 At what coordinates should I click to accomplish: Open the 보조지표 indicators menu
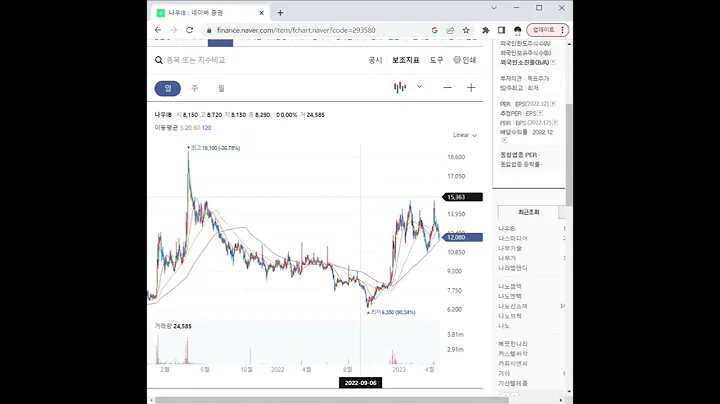(x=405, y=60)
